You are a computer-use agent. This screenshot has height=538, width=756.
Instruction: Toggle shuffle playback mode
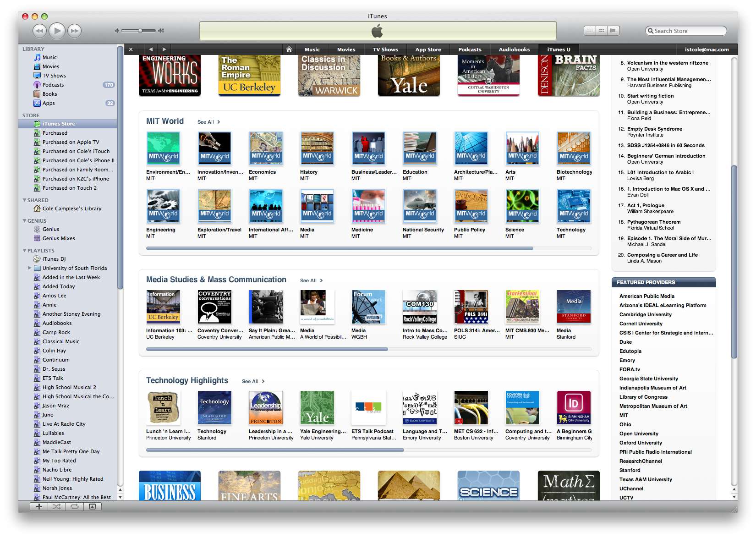[57, 507]
